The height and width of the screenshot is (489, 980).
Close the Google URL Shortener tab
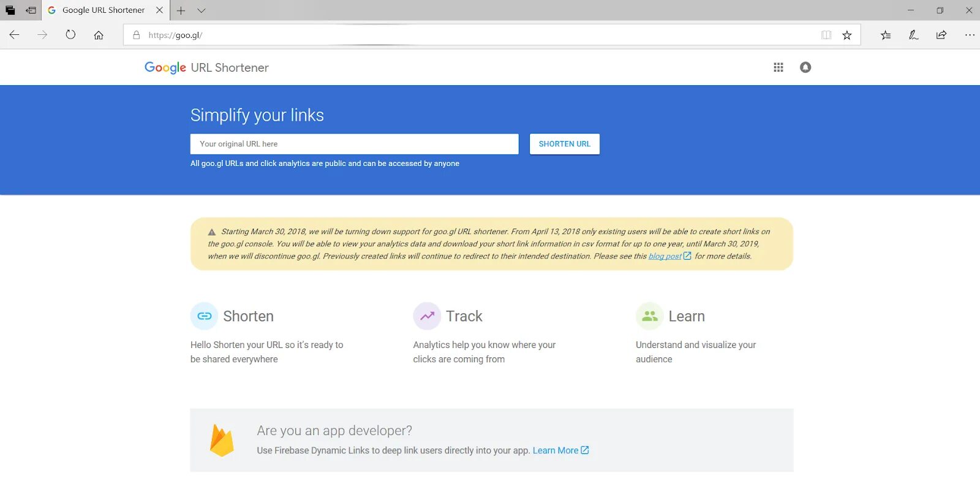(x=159, y=10)
